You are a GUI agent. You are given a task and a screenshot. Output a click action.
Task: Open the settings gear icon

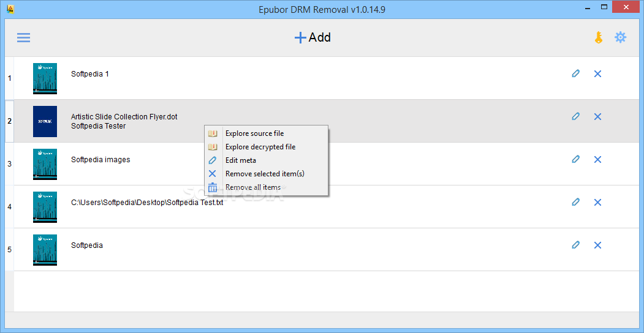(x=620, y=38)
